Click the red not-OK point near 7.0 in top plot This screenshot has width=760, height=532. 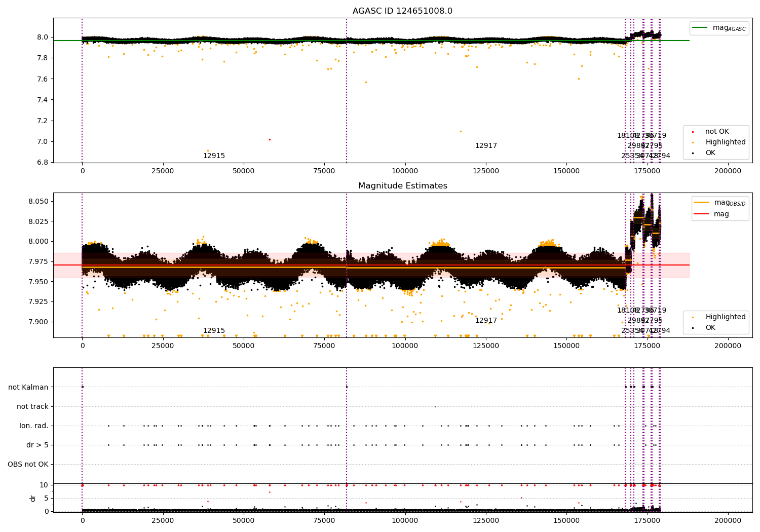pyautogui.click(x=270, y=139)
